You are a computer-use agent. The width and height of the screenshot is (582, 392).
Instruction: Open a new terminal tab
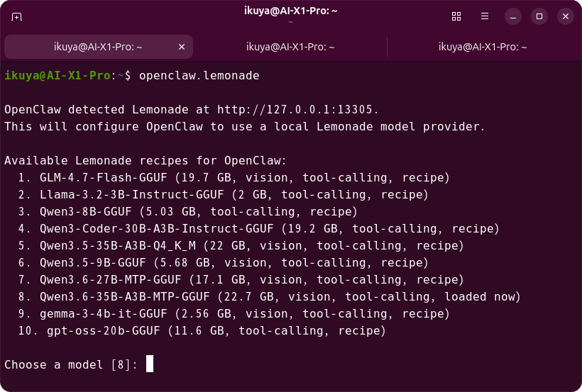[x=17, y=17]
